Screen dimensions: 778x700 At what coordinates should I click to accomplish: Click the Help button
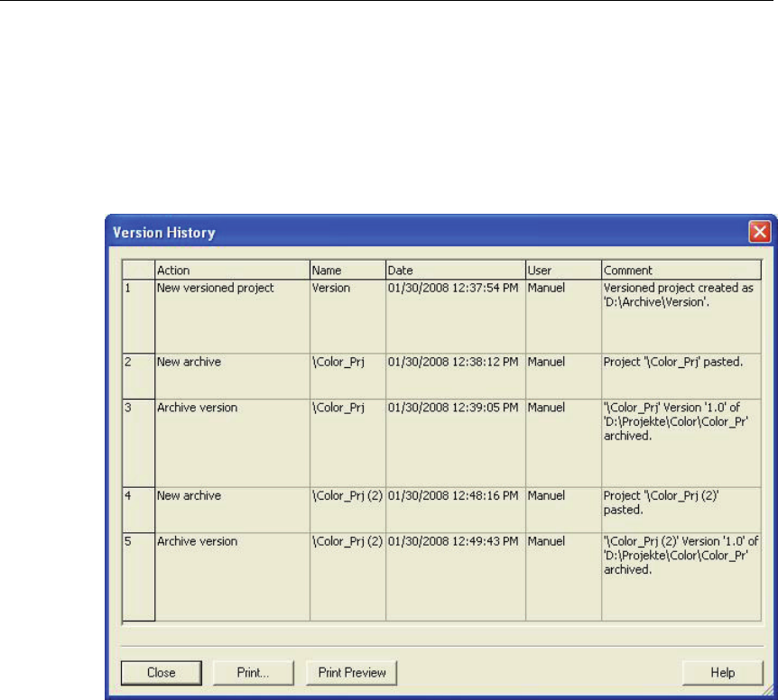coord(722,673)
